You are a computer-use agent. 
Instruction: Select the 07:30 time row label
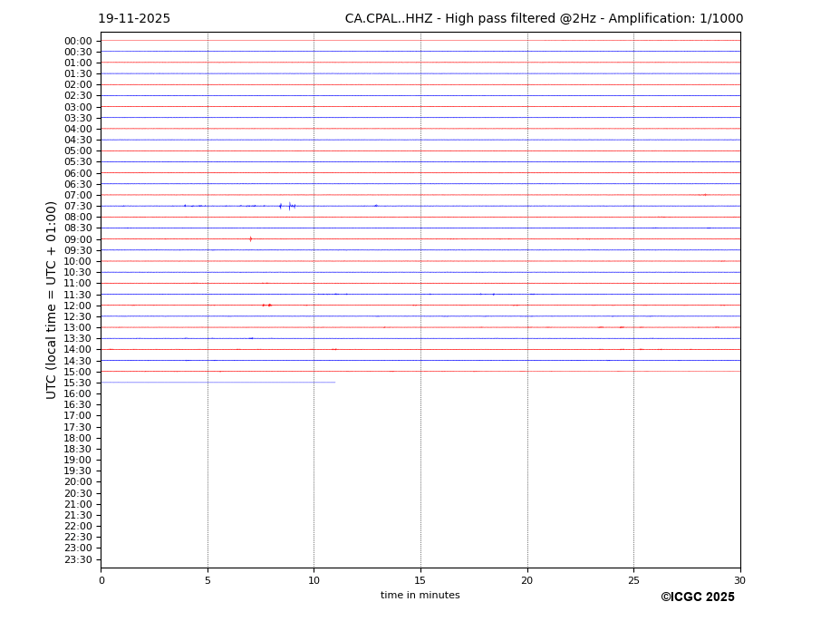point(78,207)
